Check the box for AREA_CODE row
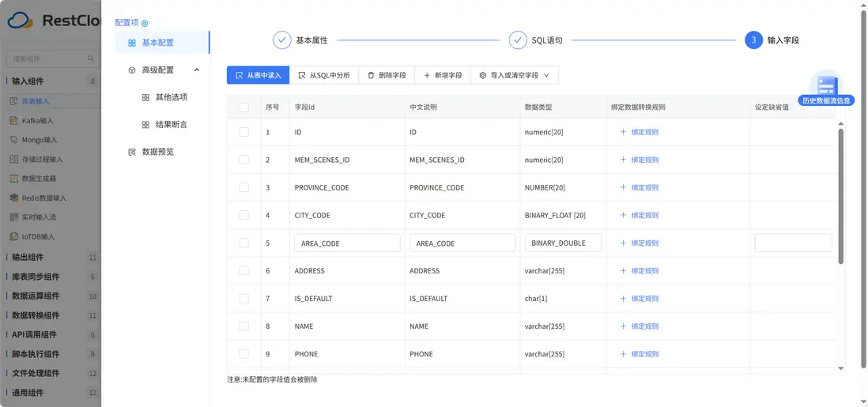This screenshot has width=868, height=407. (x=244, y=243)
